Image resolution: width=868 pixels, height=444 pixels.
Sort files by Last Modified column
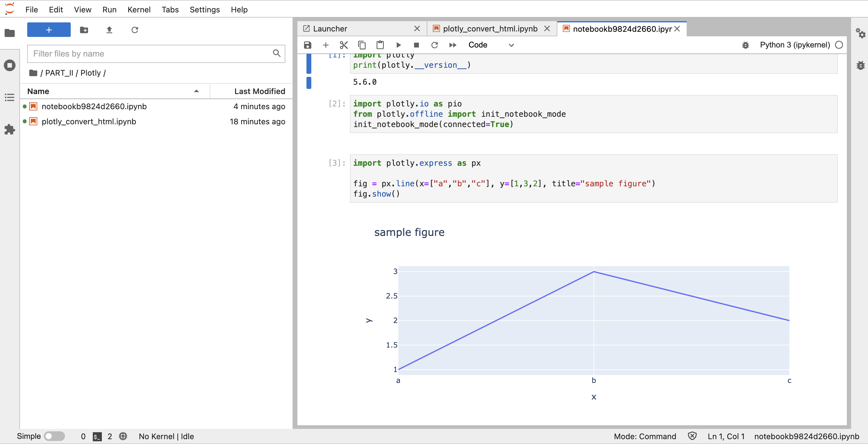[x=251, y=91]
